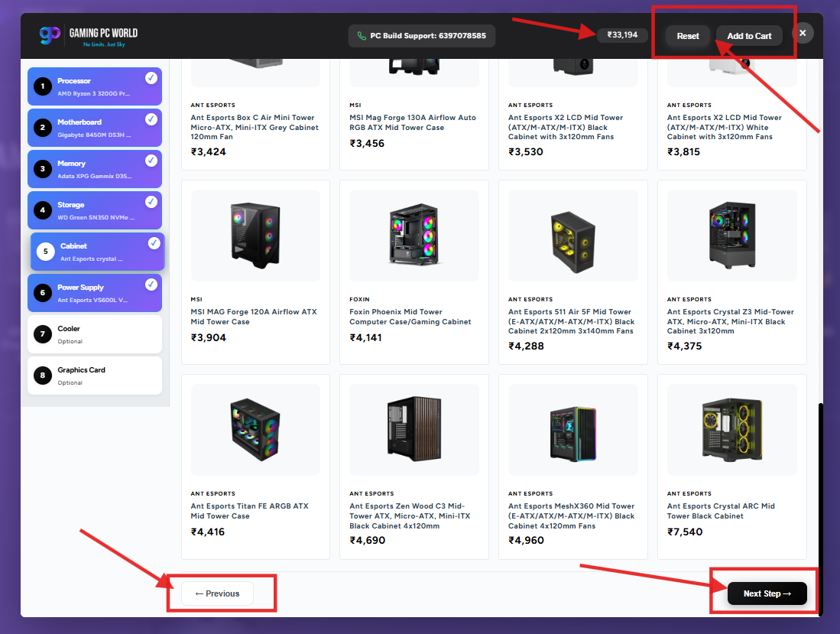Click Ant Esports X2 LCD Black Cabinet title
840x634 pixels.
click(x=566, y=127)
